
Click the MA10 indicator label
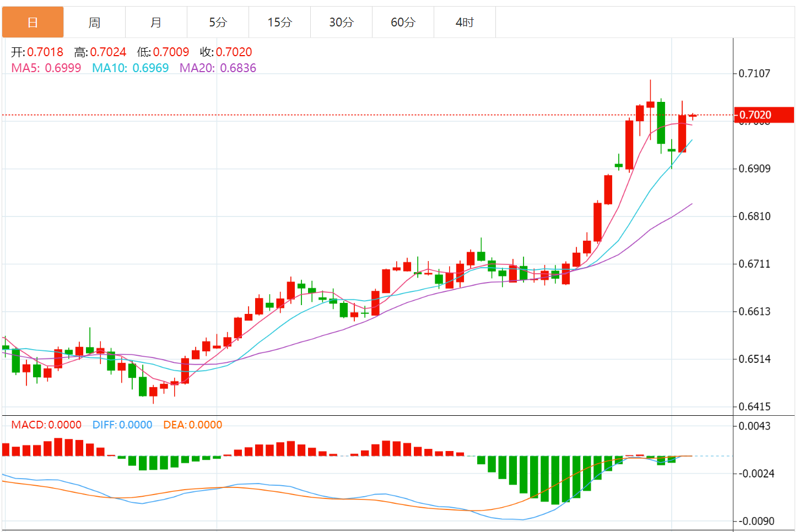(130, 68)
